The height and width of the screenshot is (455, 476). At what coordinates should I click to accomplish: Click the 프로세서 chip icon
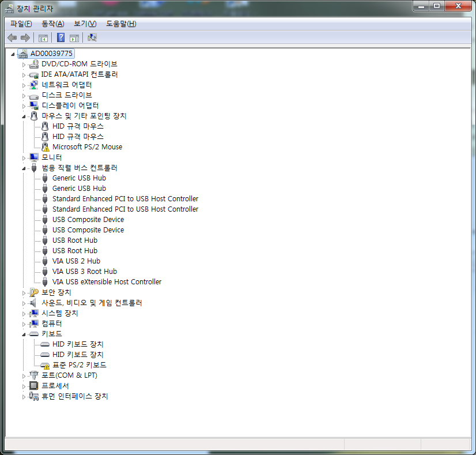coord(33,386)
